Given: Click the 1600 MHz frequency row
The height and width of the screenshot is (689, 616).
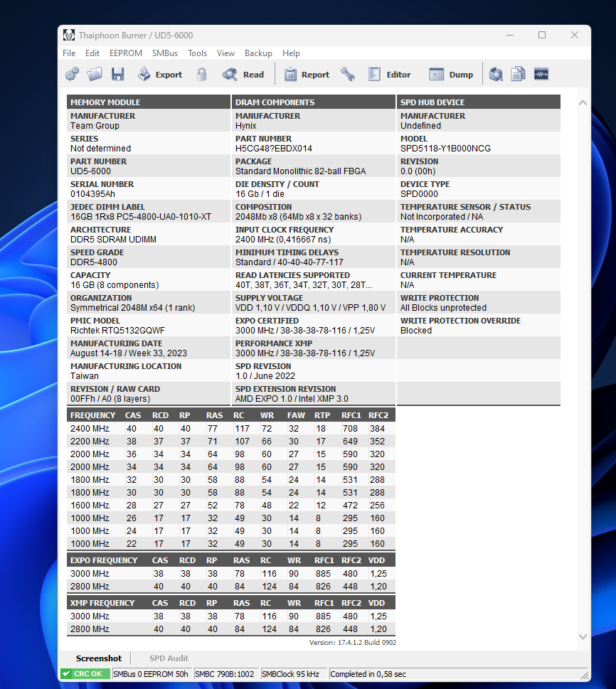Looking at the screenshot, I should pyautogui.click(x=231, y=506).
